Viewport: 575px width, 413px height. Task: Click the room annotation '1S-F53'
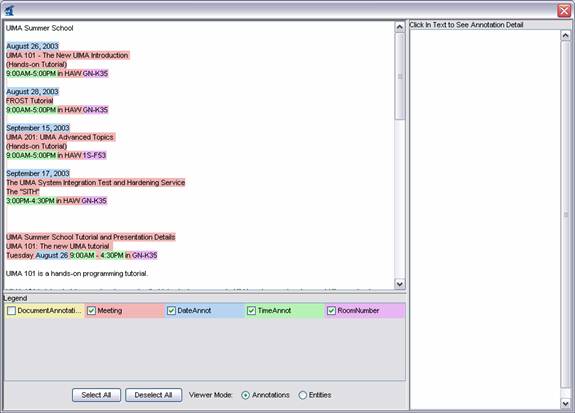tap(94, 156)
